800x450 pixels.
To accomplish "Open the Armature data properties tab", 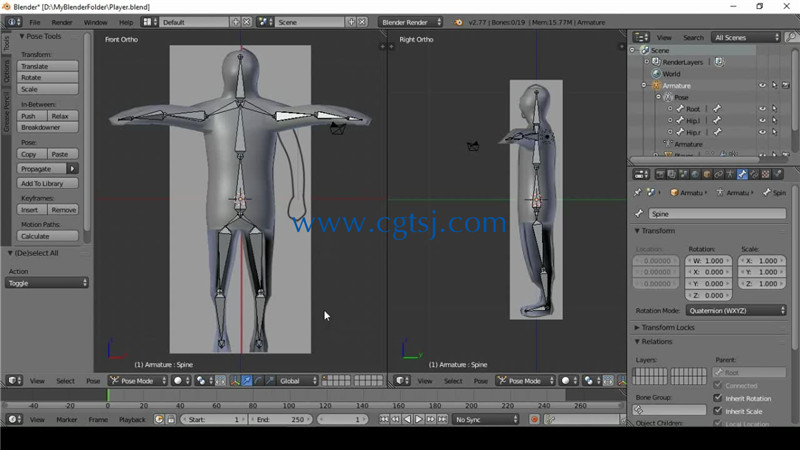I will click(730, 174).
